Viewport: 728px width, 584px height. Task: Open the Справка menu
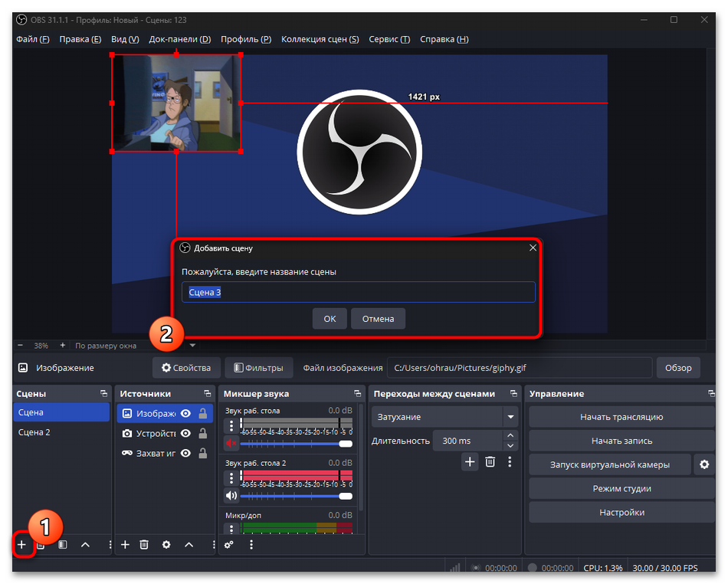(x=444, y=39)
